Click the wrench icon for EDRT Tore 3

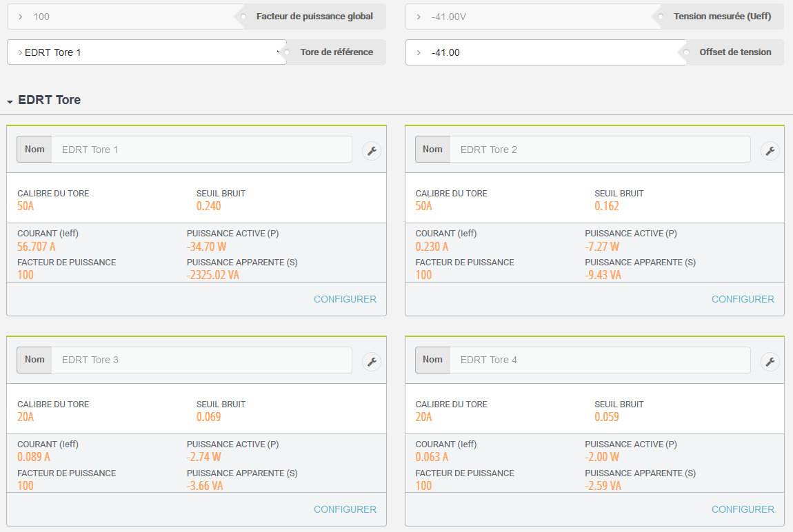[372, 362]
